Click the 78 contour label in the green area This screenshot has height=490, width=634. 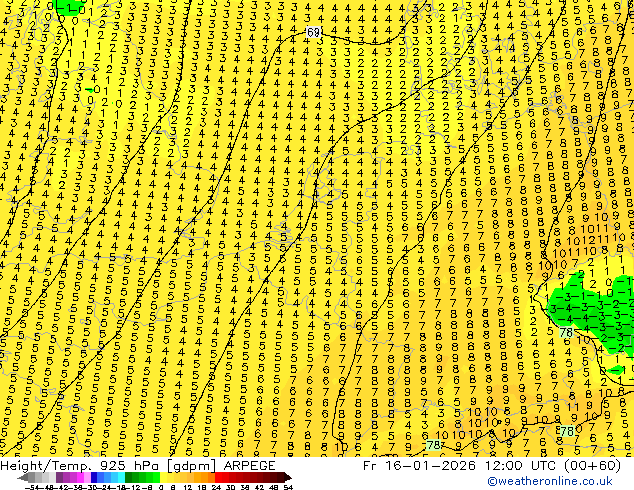566,332
